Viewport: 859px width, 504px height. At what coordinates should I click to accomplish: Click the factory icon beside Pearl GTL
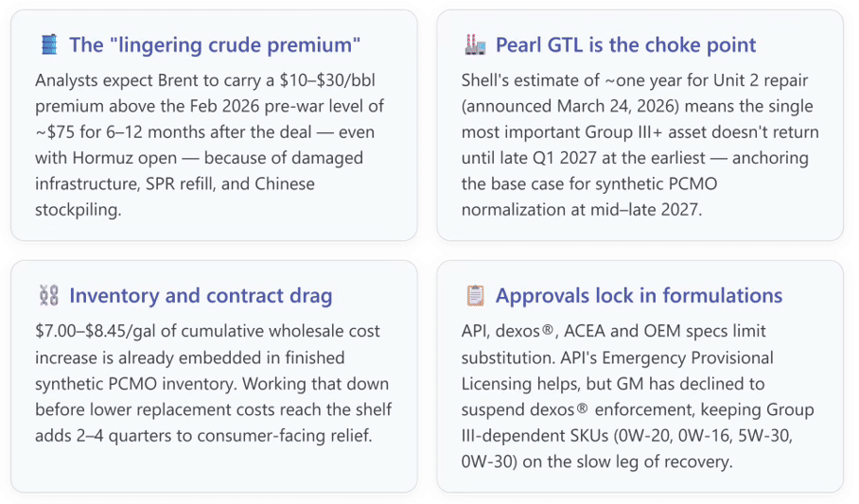[475, 45]
